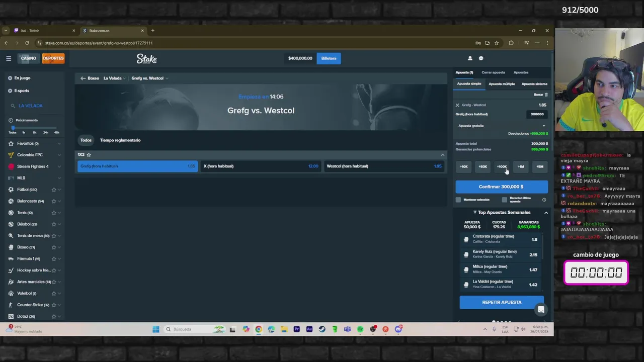Reload the browser page

click(x=27, y=43)
